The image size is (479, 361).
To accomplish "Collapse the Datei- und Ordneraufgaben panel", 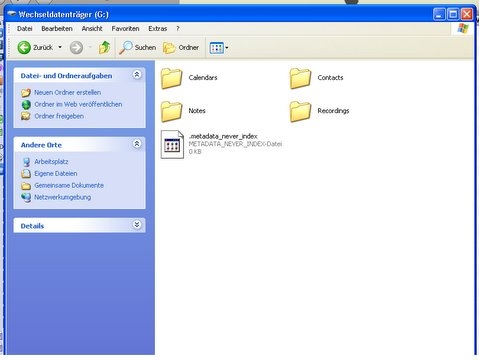I will click(x=137, y=75).
